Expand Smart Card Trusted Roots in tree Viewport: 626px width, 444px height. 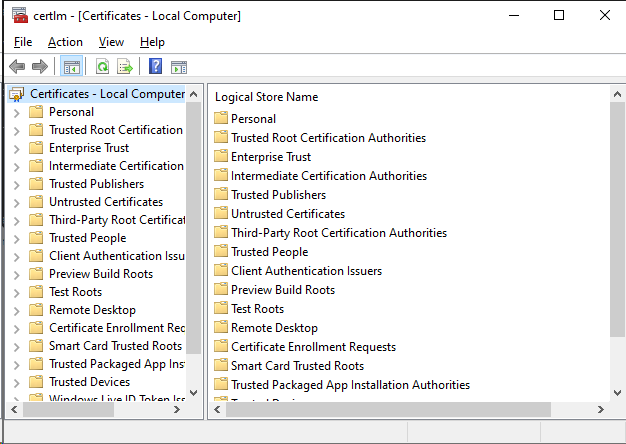(16, 346)
